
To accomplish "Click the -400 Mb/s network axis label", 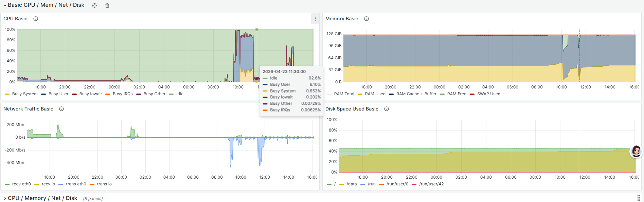I will 15,163.
